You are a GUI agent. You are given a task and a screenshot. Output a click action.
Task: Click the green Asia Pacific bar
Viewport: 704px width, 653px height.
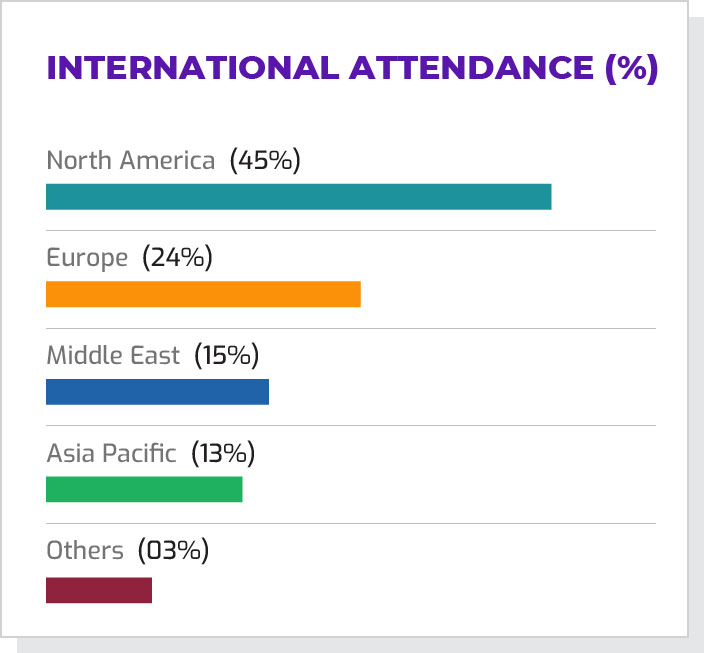tap(144, 489)
